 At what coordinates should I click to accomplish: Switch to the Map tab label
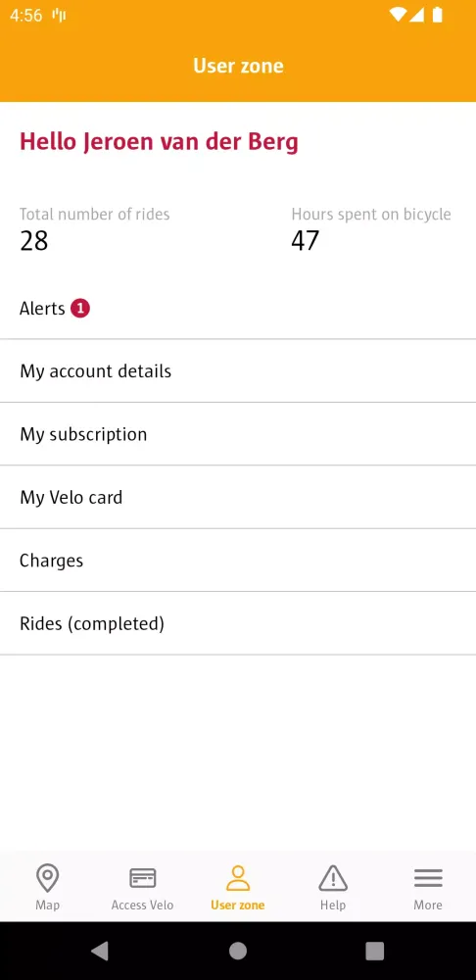[x=47, y=905]
